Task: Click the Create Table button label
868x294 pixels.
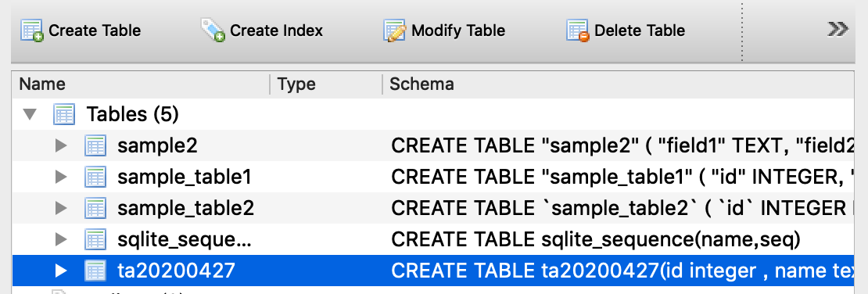Action: [95, 30]
